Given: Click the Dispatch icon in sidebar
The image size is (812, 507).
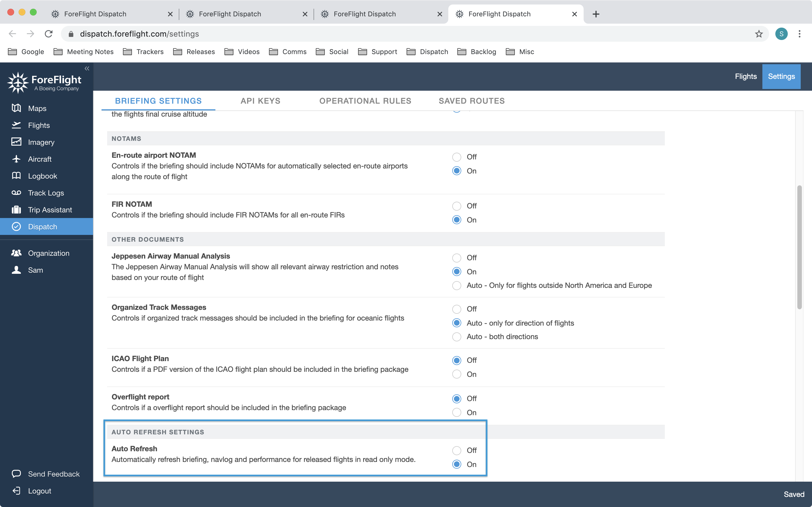Looking at the screenshot, I should [x=16, y=227].
